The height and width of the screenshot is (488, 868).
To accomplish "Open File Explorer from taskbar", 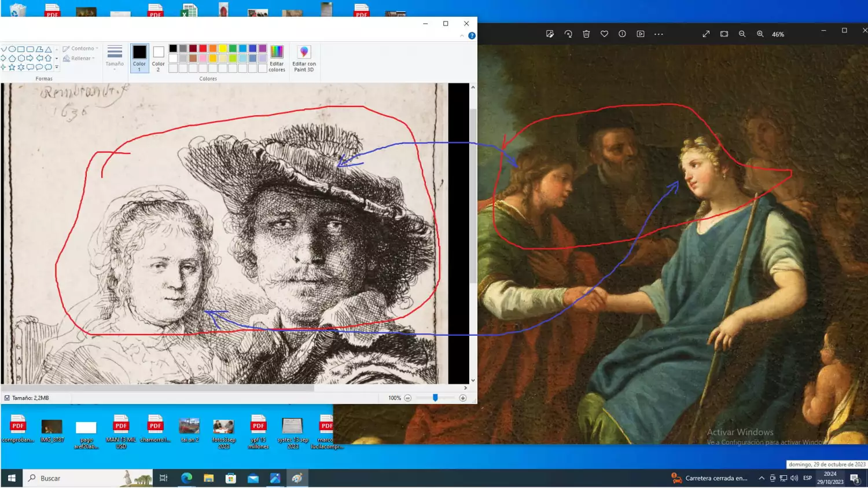I will tap(208, 478).
